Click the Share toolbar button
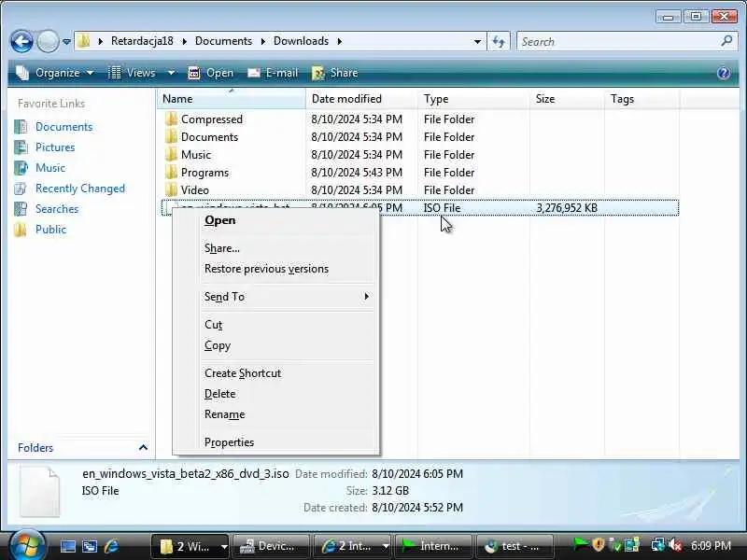The image size is (747, 560). coord(335,73)
